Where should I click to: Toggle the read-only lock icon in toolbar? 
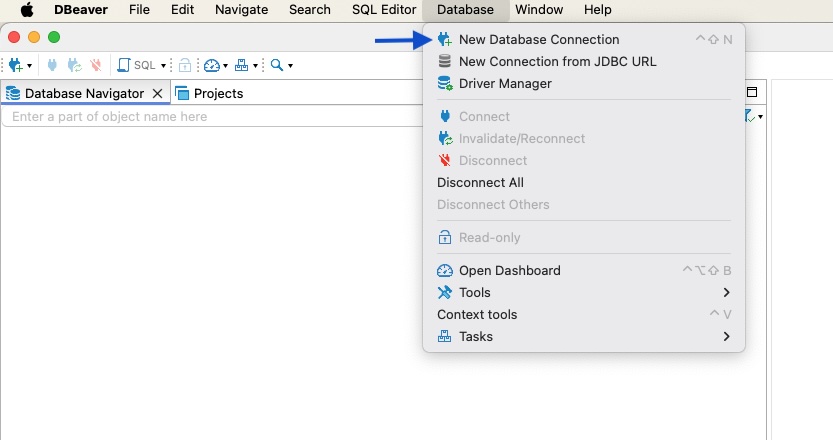pos(184,65)
